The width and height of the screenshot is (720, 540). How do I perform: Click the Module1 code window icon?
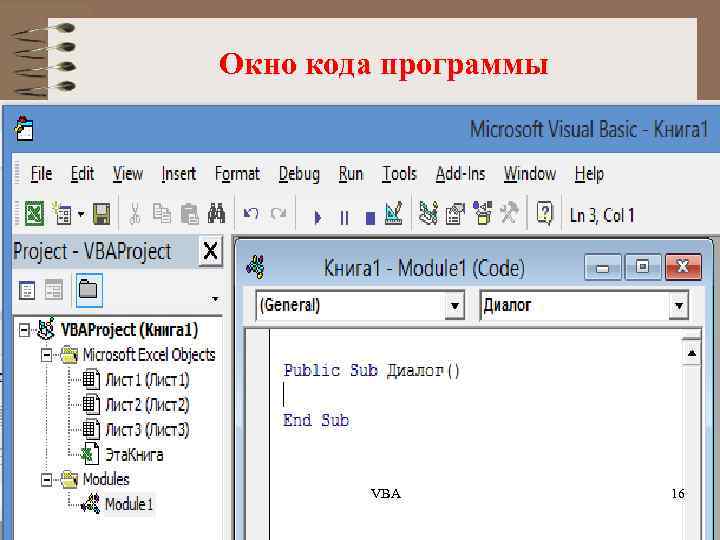pos(256,267)
